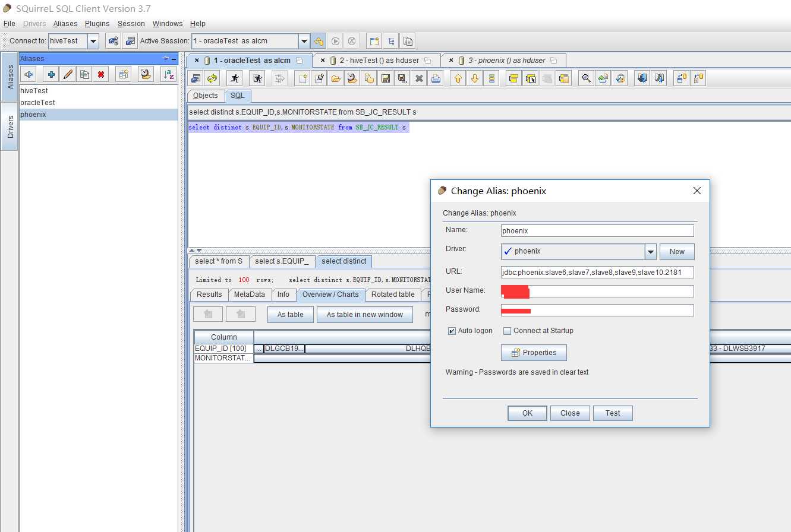Open the Drivers side tab

(10, 126)
